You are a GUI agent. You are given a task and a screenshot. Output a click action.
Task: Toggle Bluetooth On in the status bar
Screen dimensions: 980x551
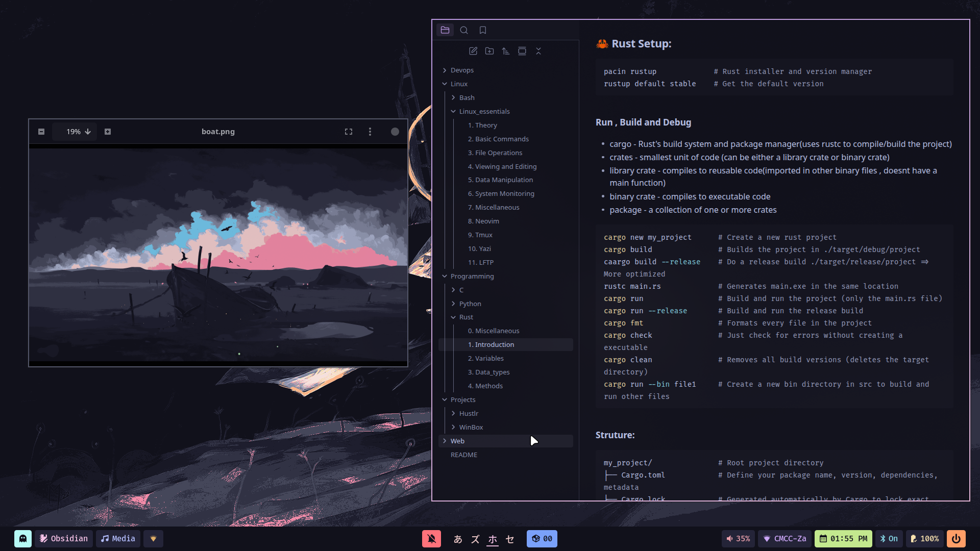point(889,539)
